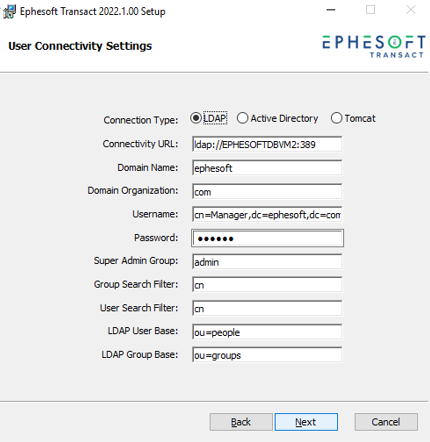This screenshot has height=442, width=430.
Task: Click into the Username field
Action: coord(267,215)
